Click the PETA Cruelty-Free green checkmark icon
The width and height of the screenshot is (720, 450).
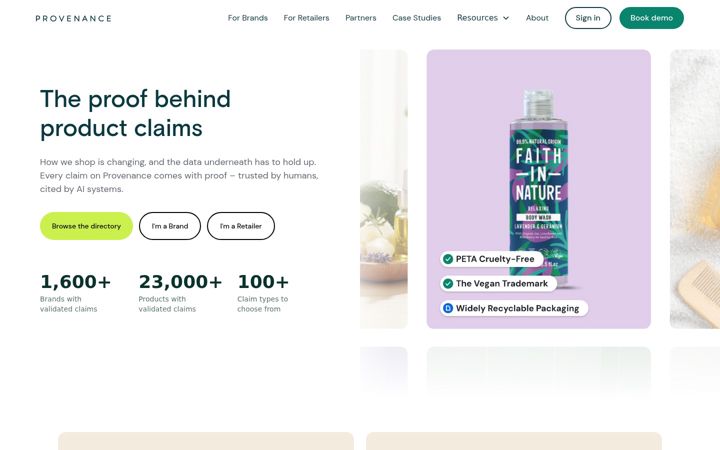(x=448, y=259)
